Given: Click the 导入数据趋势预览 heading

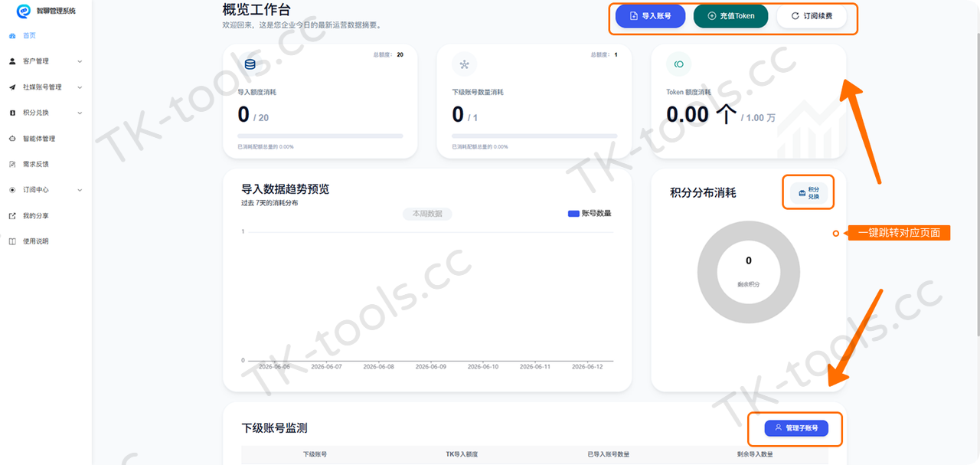Looking at the screenshot, I should click(x=285, y=189).
